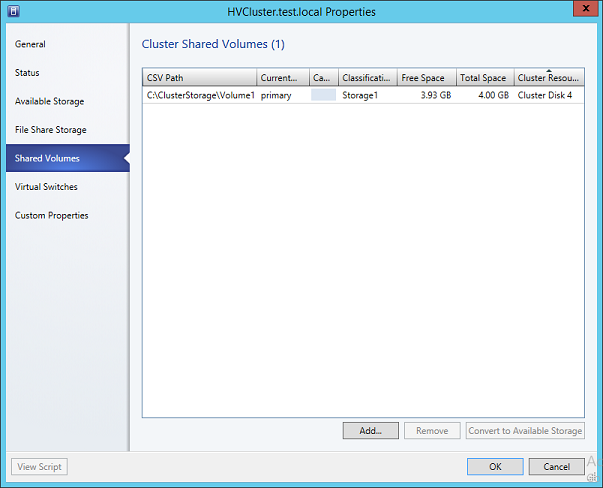603x488 pixels.
Task: Select the C:\ClusterStorage\Volume1 row
Action: 363,95
